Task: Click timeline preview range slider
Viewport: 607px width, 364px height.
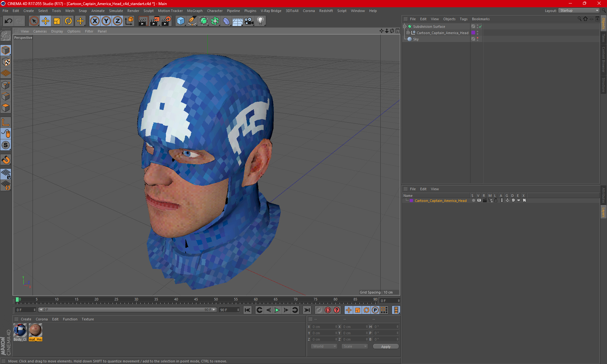Action: [128, 310]
